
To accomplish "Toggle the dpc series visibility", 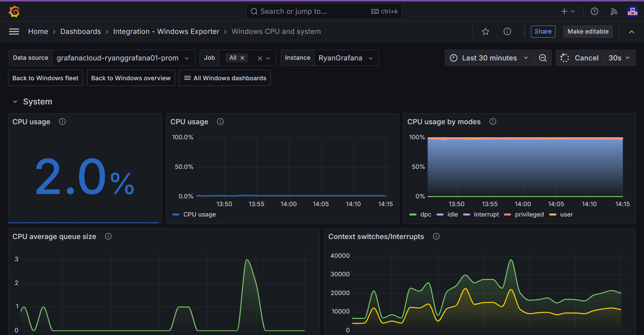I will (426, 214).
